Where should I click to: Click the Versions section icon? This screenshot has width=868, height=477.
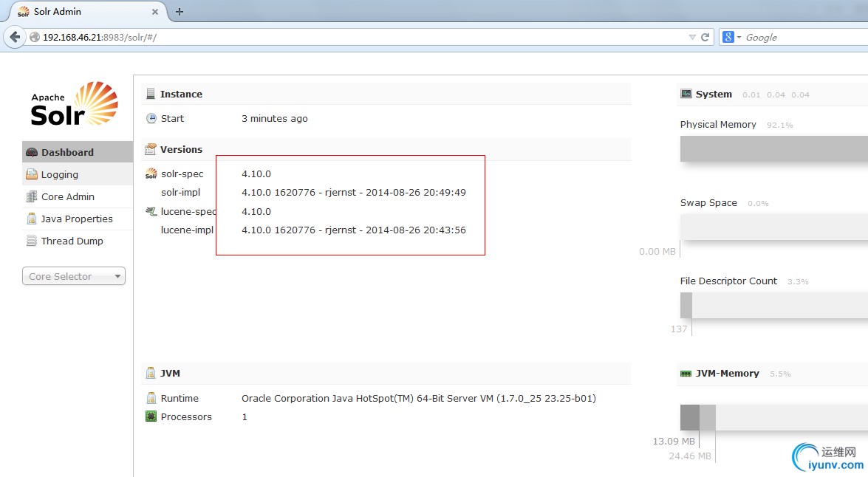tap(151, 149)
